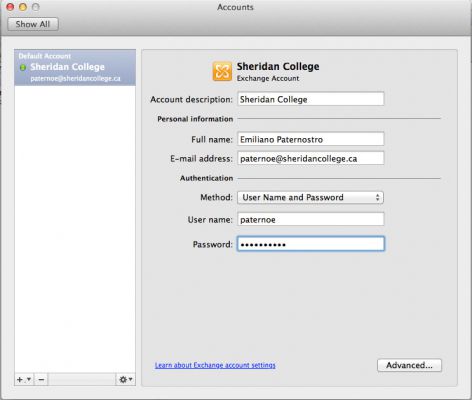472x400 pixels.
Task: Add a new account with plus button
Action: click(23, 379)
